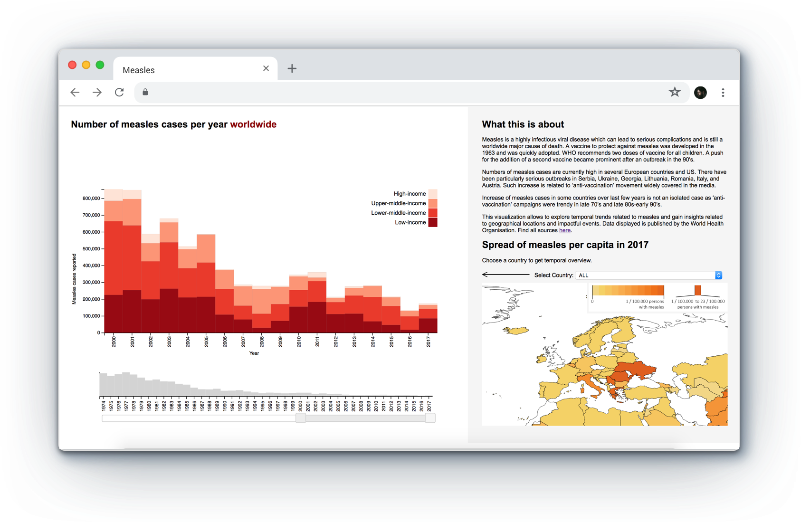The height and width of the screenshot is (532, 810).
Task: Click the macOS green maximize button
Action: coord(100,65)
